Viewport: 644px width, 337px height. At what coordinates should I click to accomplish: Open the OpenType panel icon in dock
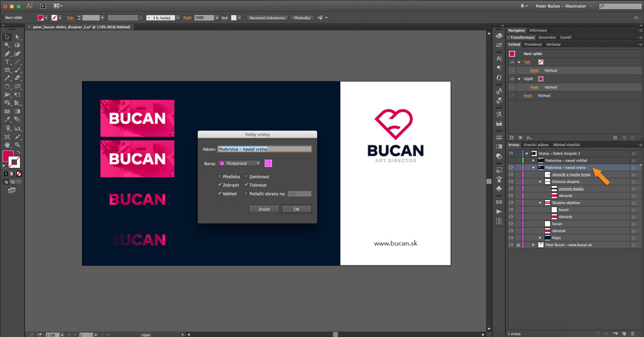499,77
